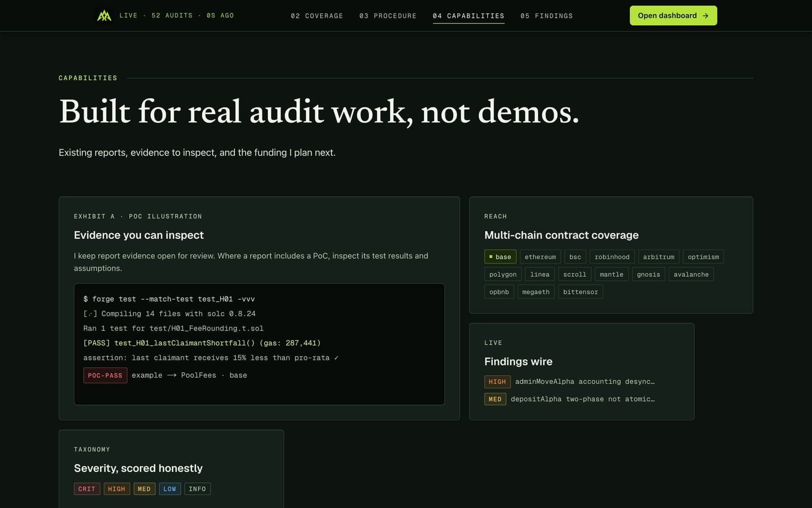812x508 pixels.
Task: Choose the scroll chain tag
Action: pos(574,274)
